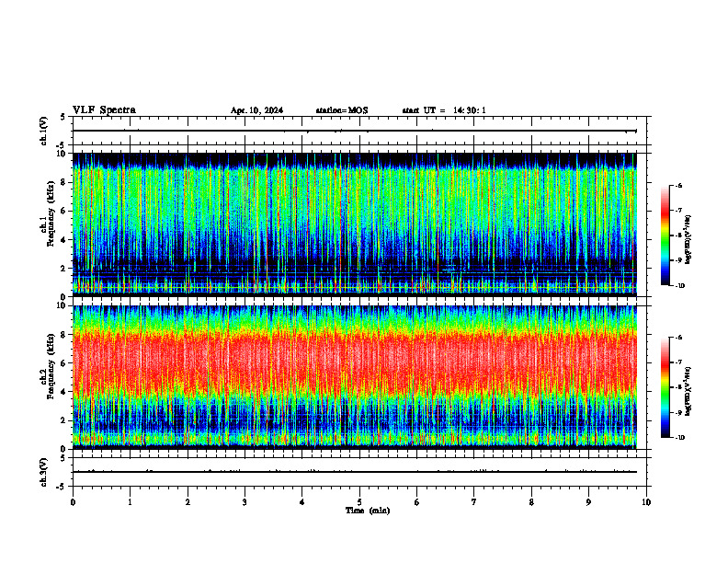The width and height of the screenshot is (728, 563).
Task: Click the "ch.1(V)" waveform axis label
Action: click(44, 131)
